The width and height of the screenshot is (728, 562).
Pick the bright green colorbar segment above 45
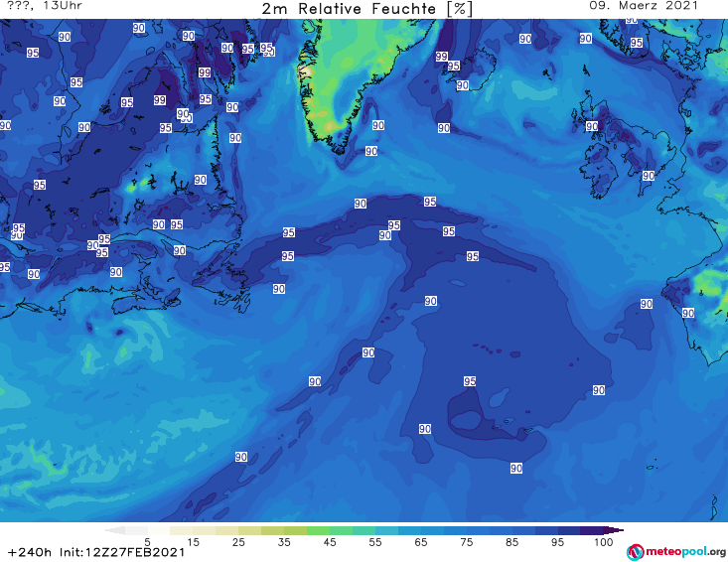pos(318,530)
